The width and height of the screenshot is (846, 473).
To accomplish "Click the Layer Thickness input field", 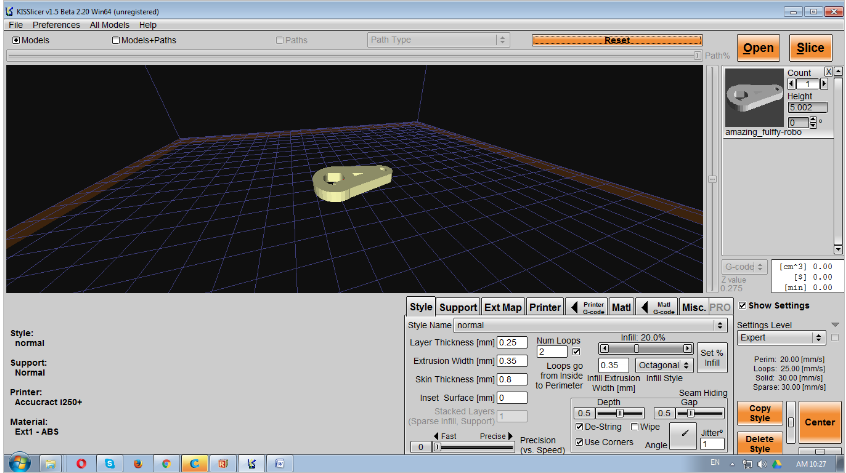I will (511, 342).
